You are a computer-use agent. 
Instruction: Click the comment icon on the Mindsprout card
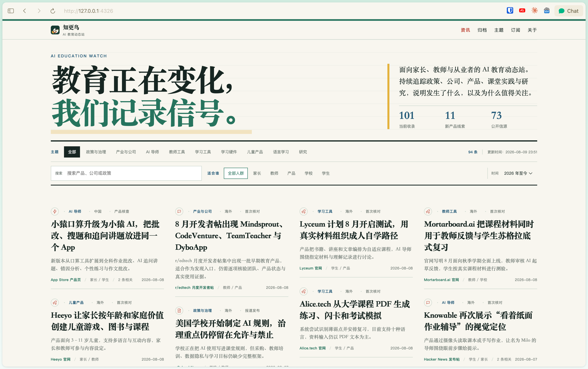(x=179, y=211)
